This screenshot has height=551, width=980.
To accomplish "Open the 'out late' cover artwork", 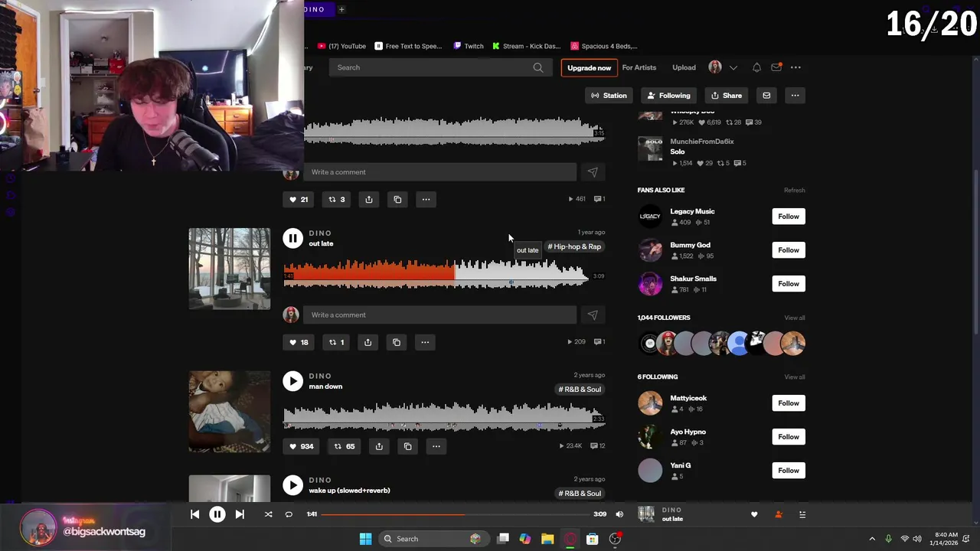I will coord(230,269).
